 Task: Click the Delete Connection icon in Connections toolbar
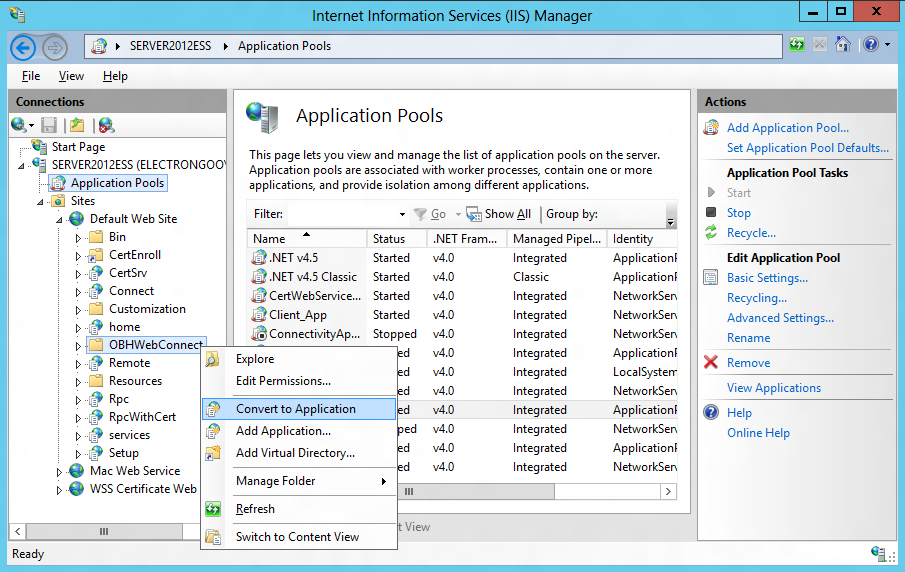[x=106, y=125]
